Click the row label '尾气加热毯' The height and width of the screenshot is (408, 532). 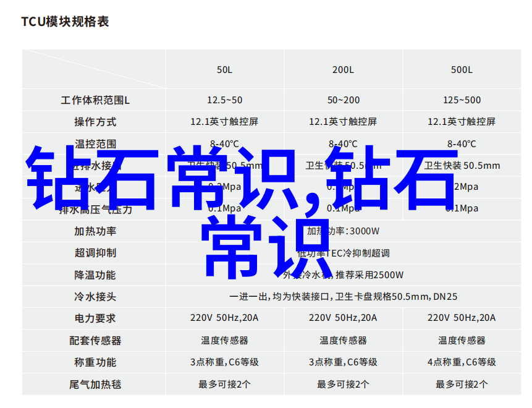[x=95, y=385]
